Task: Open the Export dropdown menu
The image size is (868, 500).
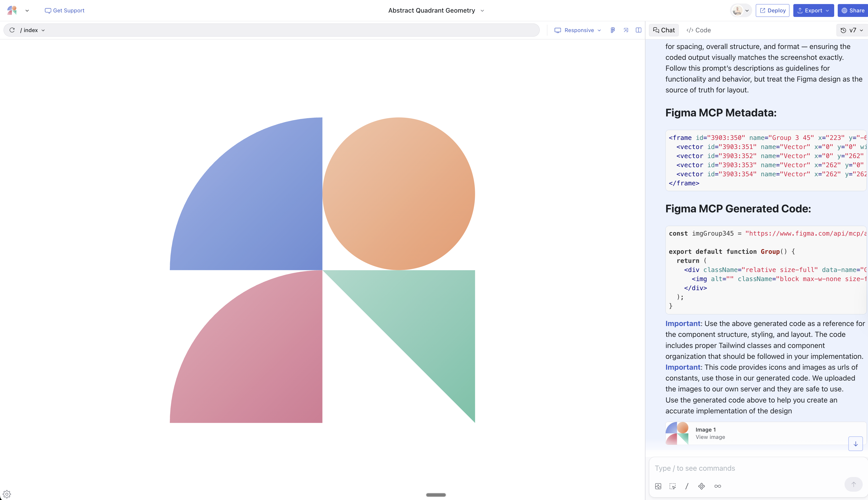Action: (x=813, y=11)
